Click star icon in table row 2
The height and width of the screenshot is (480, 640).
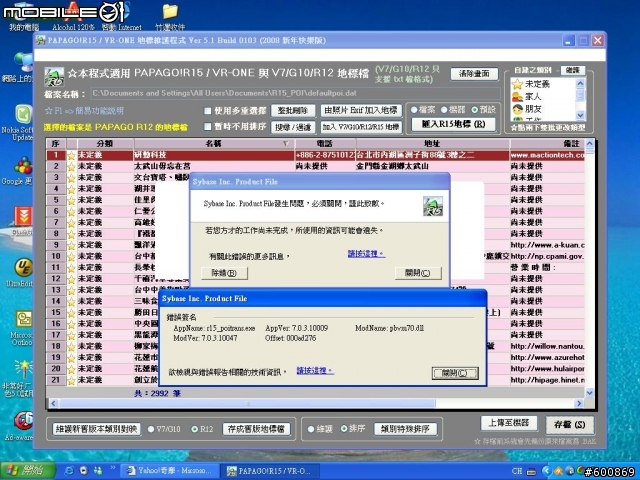[71, 167]
